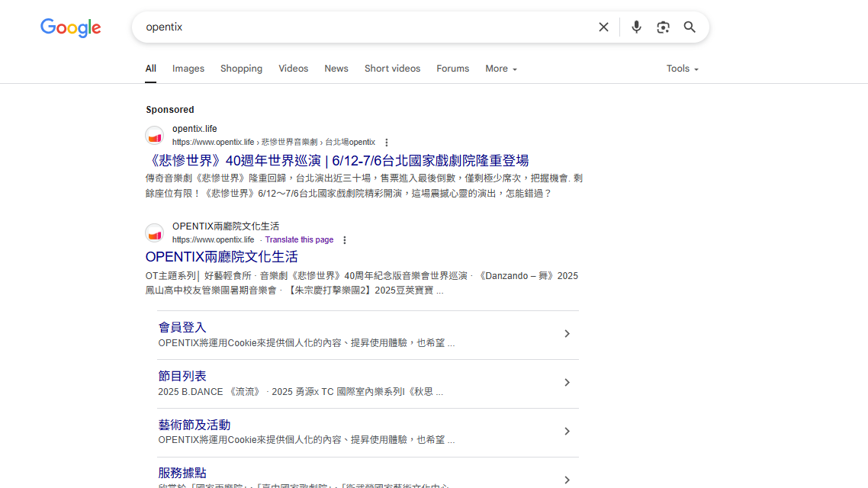Click Translate this page link

[x=299, y=239]
